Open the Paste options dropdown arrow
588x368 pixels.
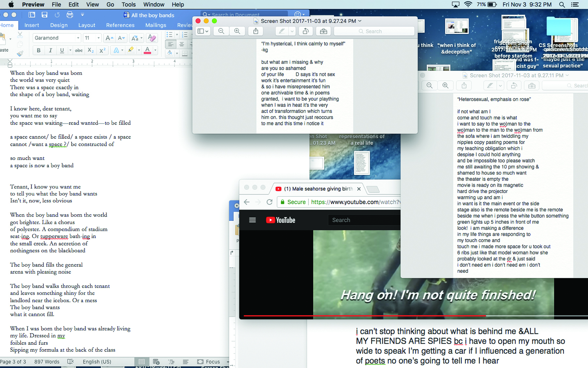click(x=10, y=39)
